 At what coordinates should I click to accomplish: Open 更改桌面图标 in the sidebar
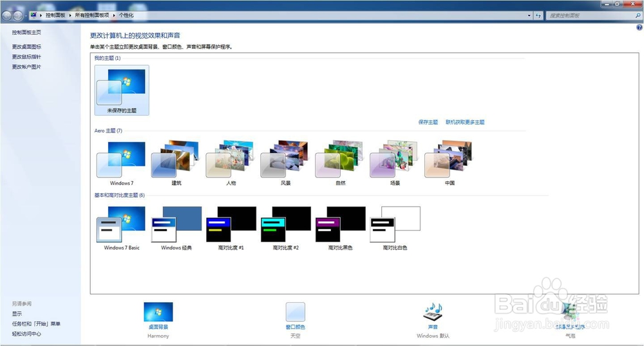[26, 47]
